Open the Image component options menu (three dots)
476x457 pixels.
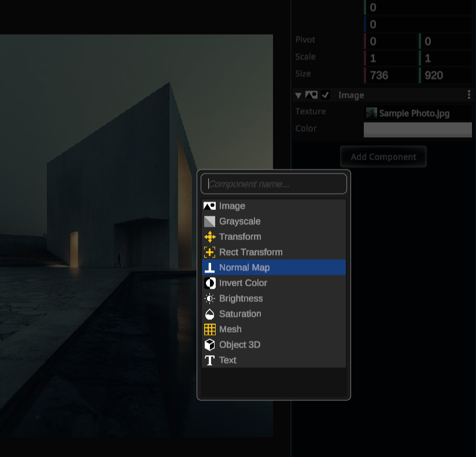pos(469,95)
